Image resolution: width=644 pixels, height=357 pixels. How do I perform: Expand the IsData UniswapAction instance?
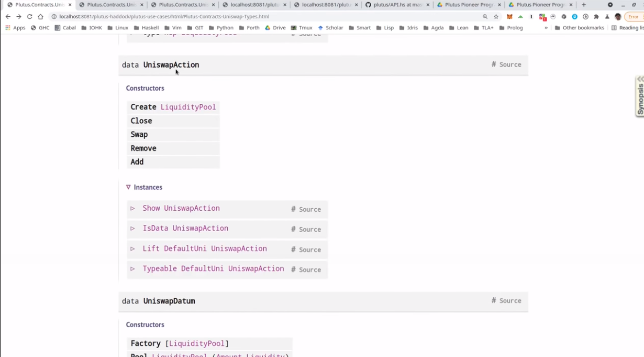pos(132,229)
